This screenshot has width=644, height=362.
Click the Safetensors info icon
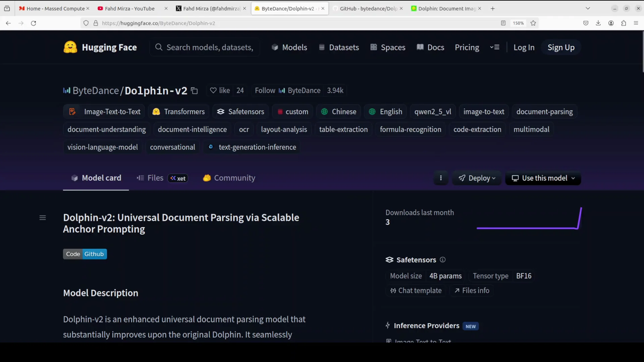pos(442,260)
